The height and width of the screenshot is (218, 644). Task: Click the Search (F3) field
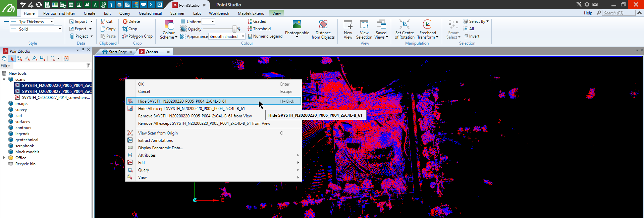click(619, 13)
